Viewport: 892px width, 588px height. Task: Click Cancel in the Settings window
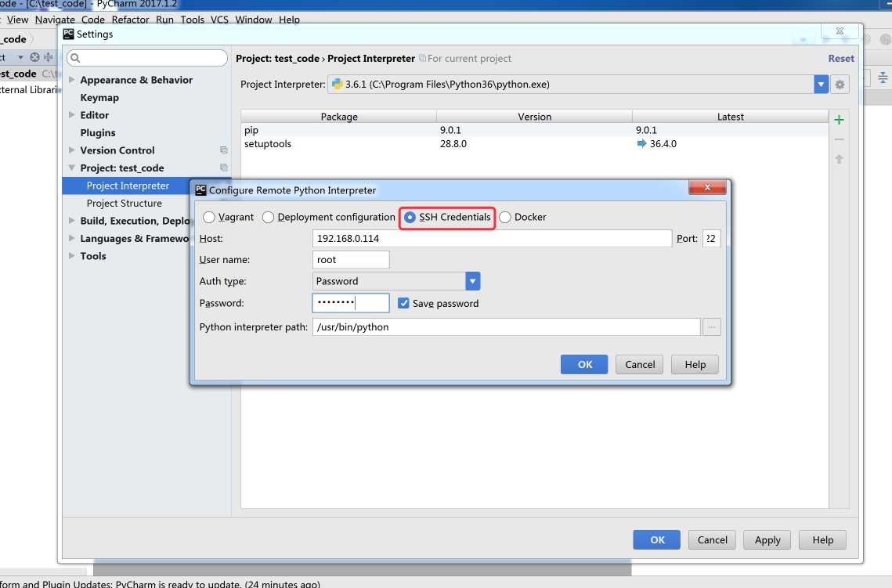tap(712, 539)
